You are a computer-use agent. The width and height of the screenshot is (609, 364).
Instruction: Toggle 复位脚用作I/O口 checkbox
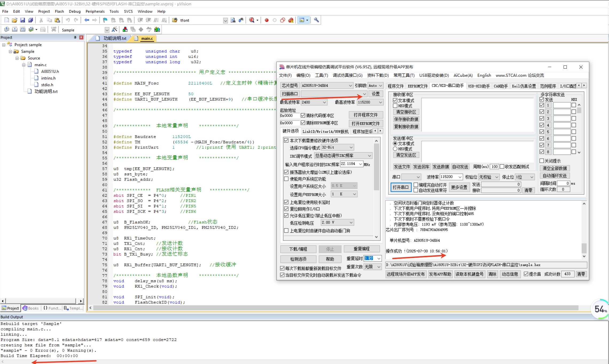pos(286,209)
